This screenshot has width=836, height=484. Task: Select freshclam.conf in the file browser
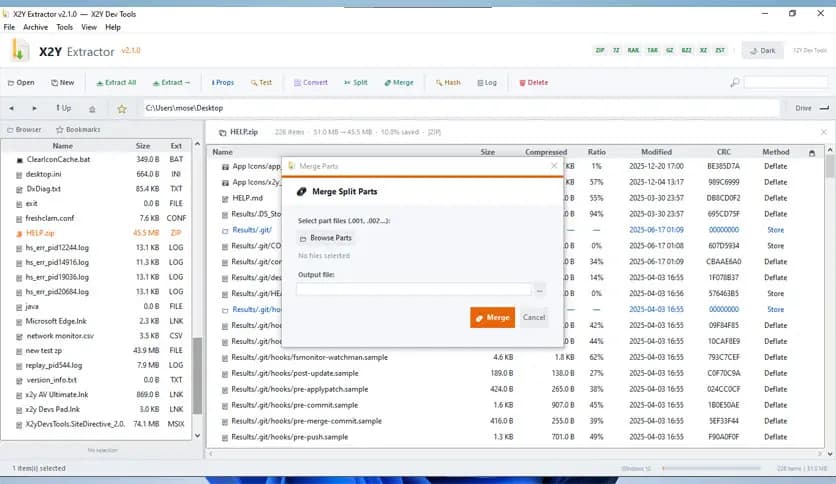tap(96, 218)
